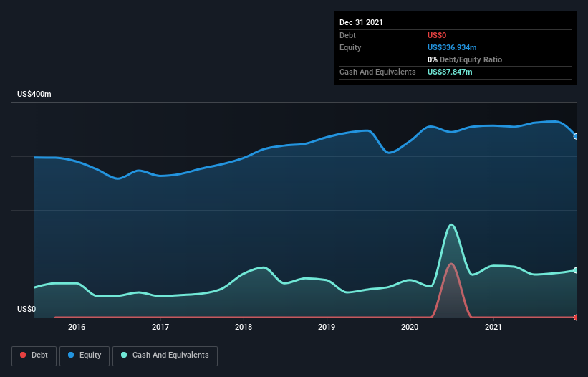Screen dimensions: 588x377
Task: Select the 2019 x-axis label
Action: click(327, 327)
